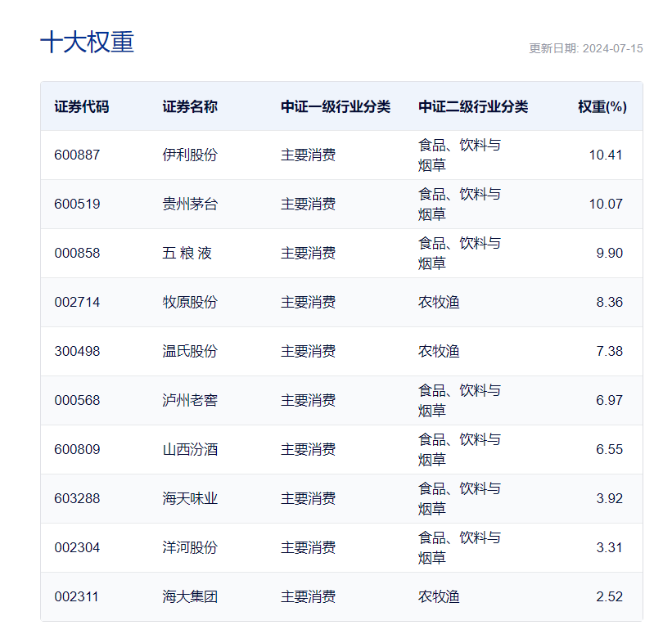Select the 温氏股份 security name
Image resolution: width=672 pixels, height=634 pixels.
[190, 351]
